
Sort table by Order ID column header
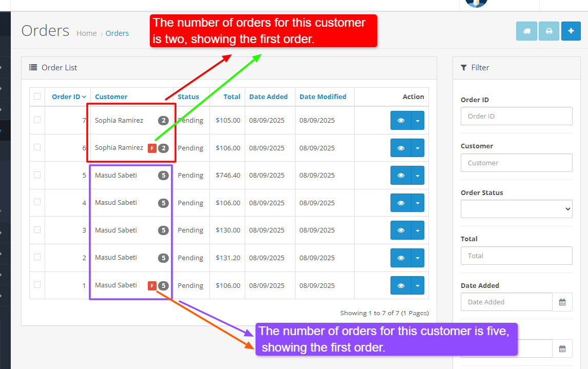pyautogui.click(x=66, y=96)
